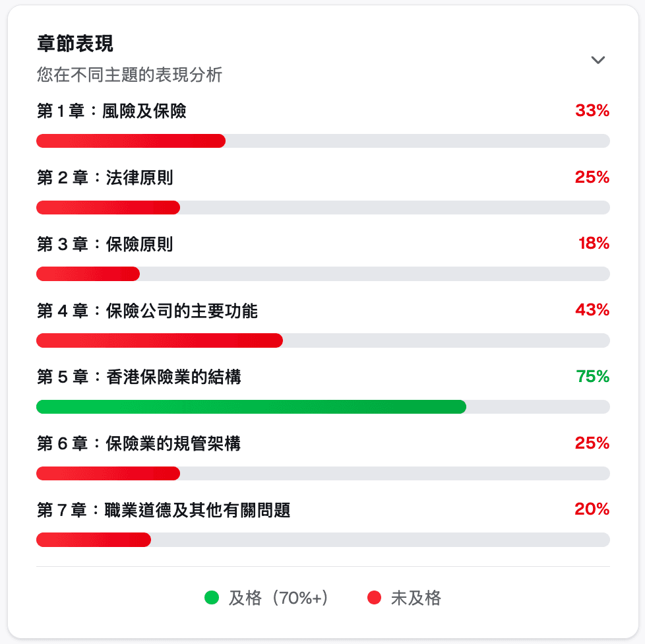This screenshot has width=645, height=644.
Task: Click the green 及格 legend dot
Action: pyautogui.click(x=211, y=598)
